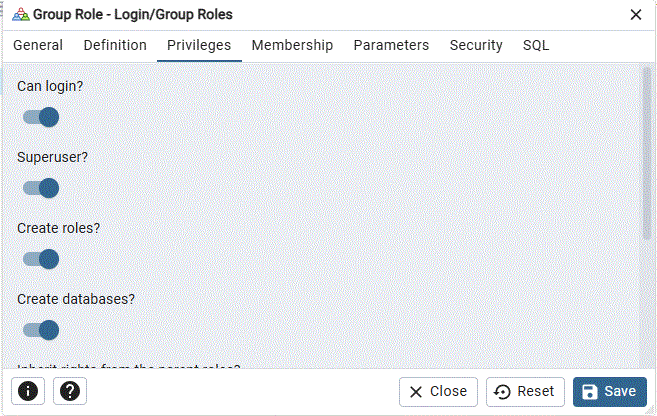This screenshot has height=416, width=657.
Task: Click the info icon button
Action: point(27,392)
